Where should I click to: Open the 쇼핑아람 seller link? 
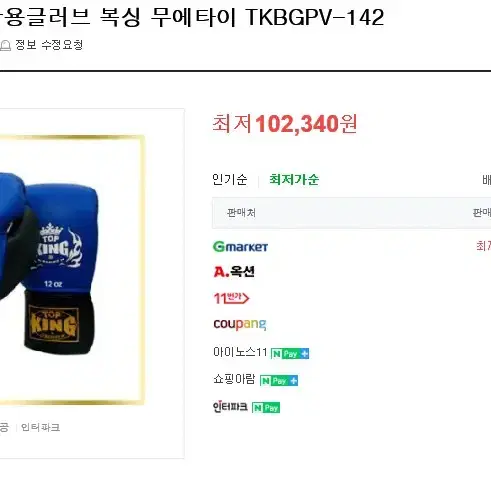(x=234, y=379)
